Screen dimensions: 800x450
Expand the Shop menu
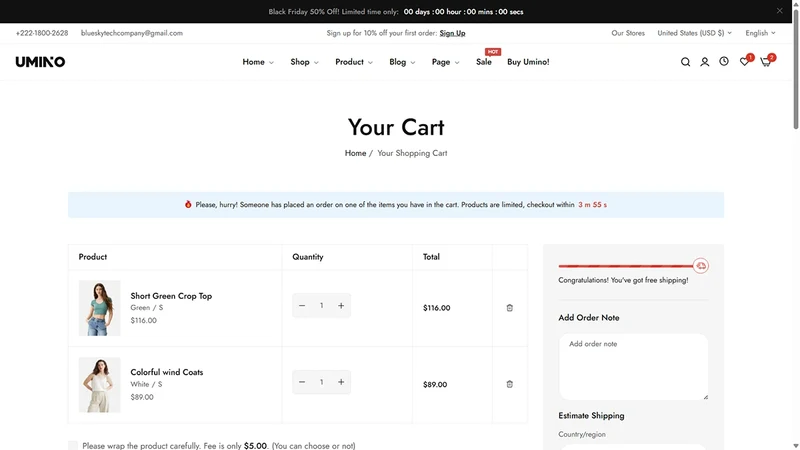coord(304,62)
